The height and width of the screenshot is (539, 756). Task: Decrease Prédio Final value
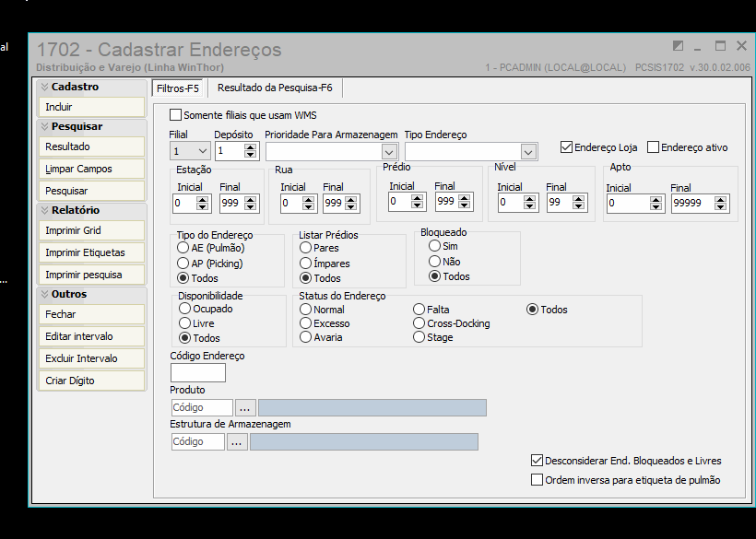[x=465, y=205]
